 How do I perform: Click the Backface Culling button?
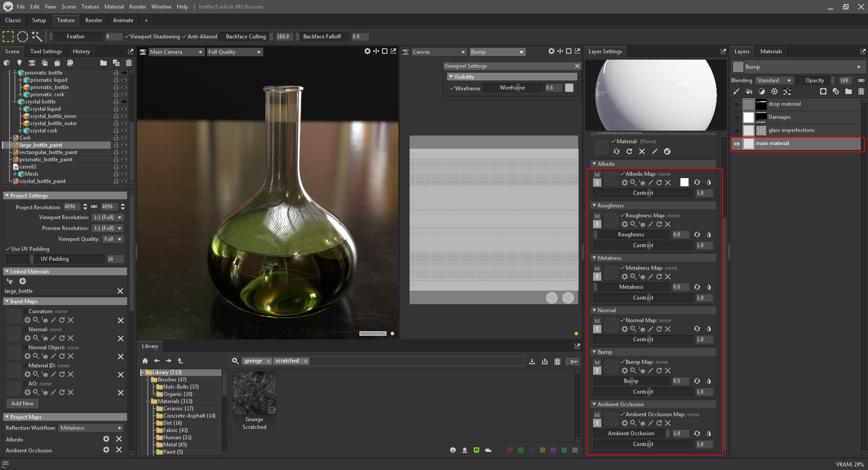(246, 37)
